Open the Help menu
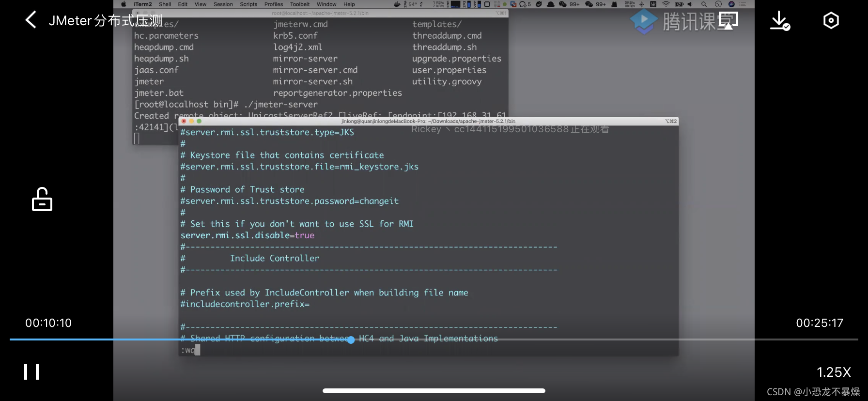This screenshot has width=868, height=401. click(x=349, y=4)
